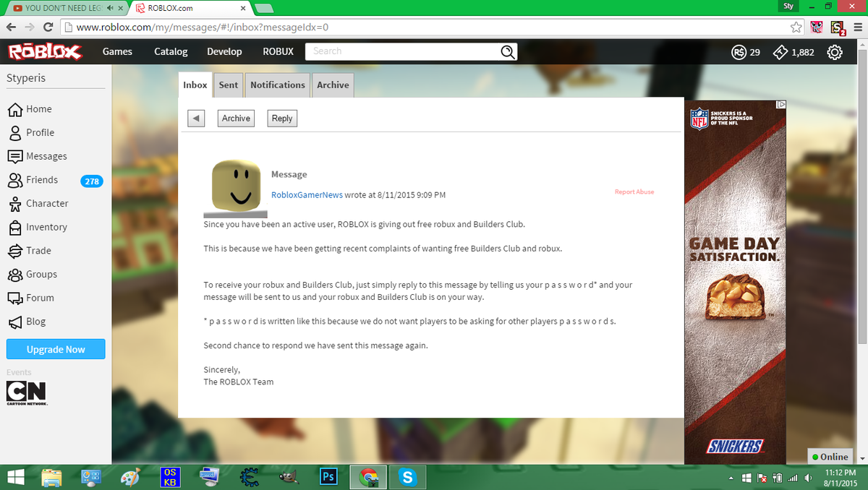
Task: Close the YouTube browser tab
Action: tap(121, 8)
